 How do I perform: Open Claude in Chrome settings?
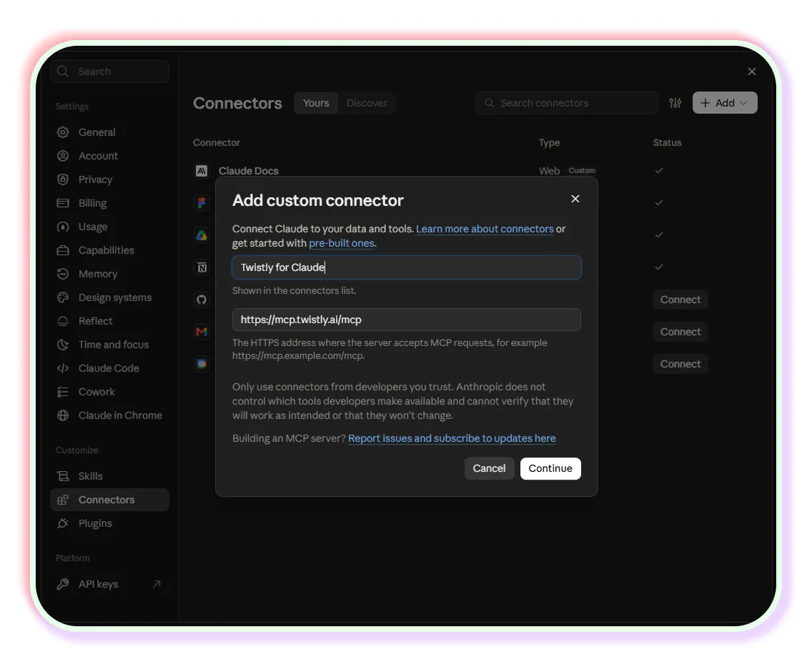tap(109, 415)
